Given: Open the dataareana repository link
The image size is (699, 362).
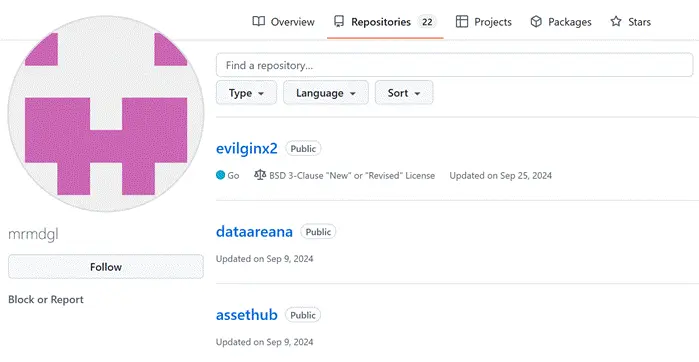Looking at the screenshot, I should click(x=254, y=231).
